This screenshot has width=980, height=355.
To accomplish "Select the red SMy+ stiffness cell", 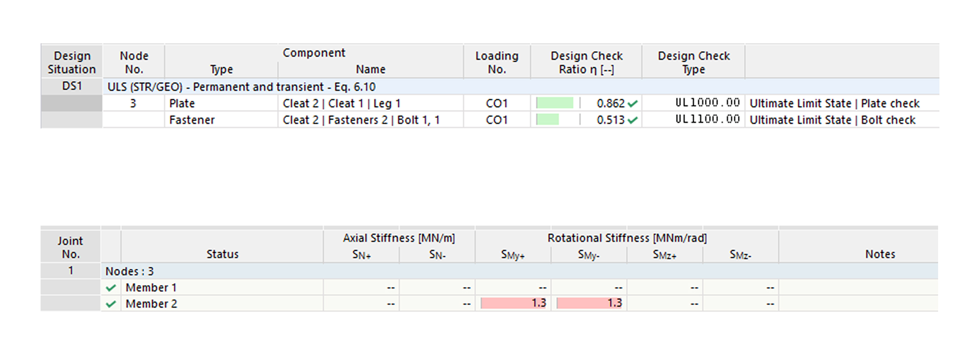I will (513, 303).
